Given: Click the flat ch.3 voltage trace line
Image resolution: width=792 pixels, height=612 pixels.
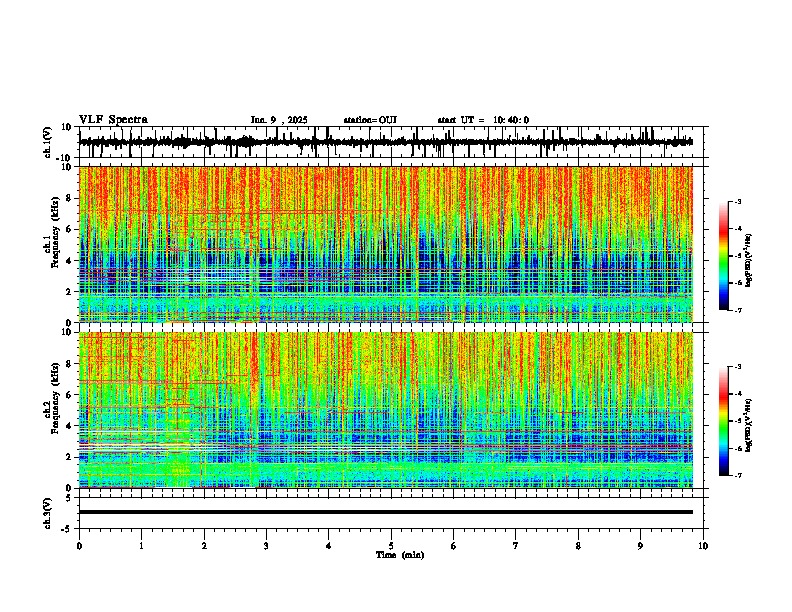Looking at the screenshot, I should (x=386, y=512).
